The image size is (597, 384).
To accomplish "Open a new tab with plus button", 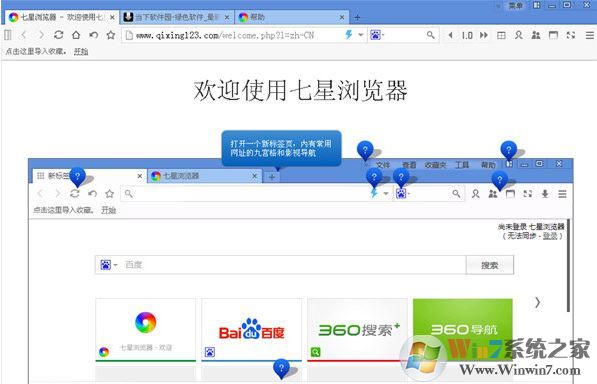I will (x=357, y=17).
